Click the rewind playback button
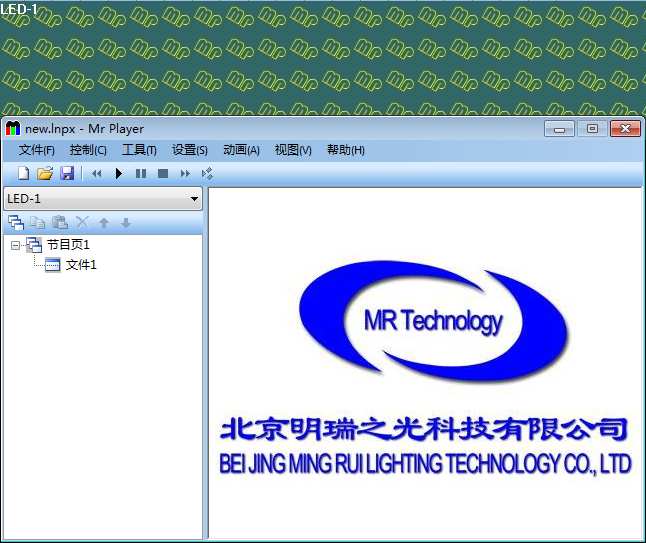Viewport: 646px width, 543px height. [x=97, y=174]
